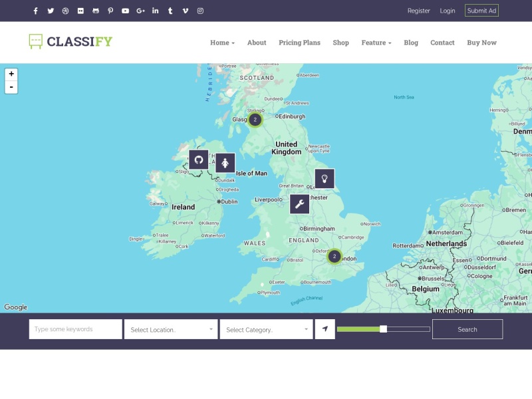Click the Isle of Man label
The image size is (532, 399).
pos(251,174)
